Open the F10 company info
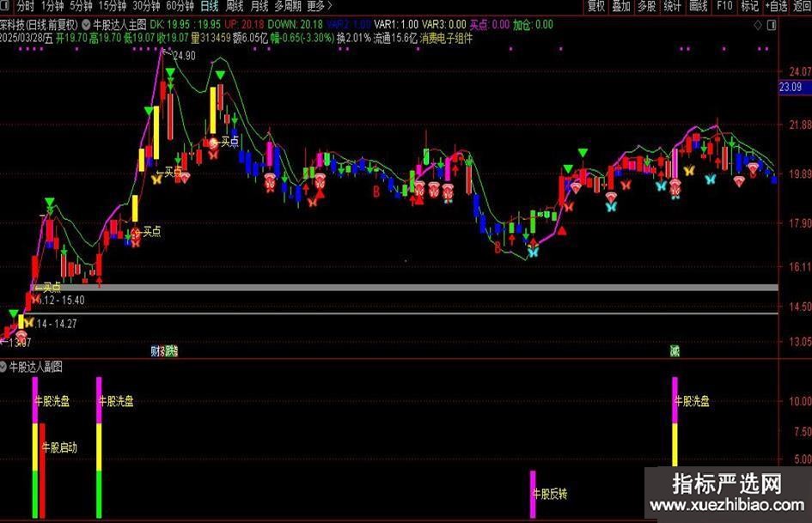This screenshot has height=523, width=812. pyautogui.click(x=724, y=6)
